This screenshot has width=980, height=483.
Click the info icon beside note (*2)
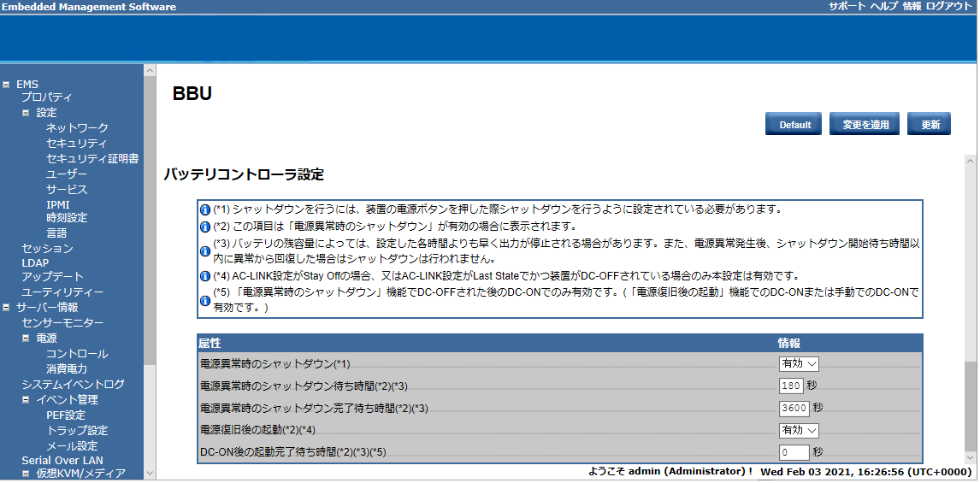(x=205, y=227)
